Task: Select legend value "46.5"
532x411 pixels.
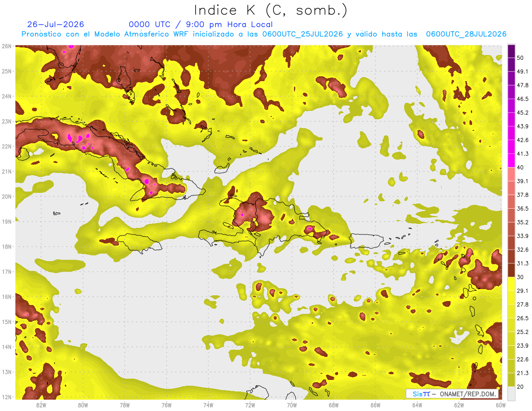Action: [523, 99]
